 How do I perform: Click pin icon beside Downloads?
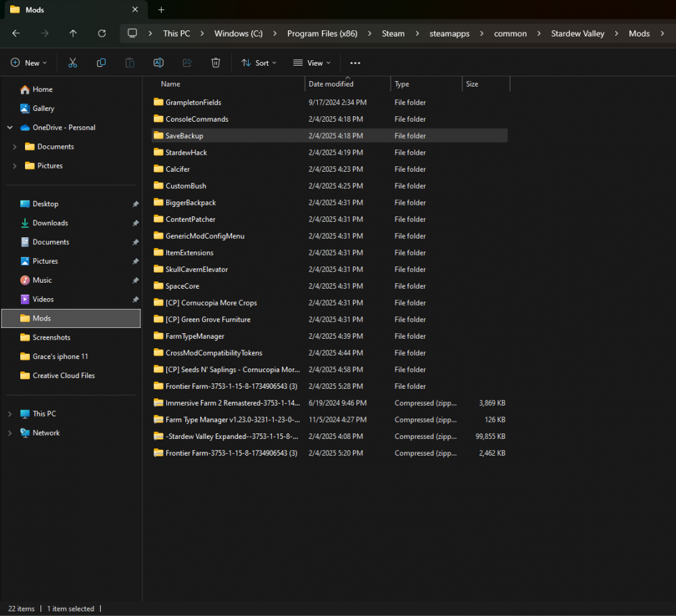pos(135,223)
